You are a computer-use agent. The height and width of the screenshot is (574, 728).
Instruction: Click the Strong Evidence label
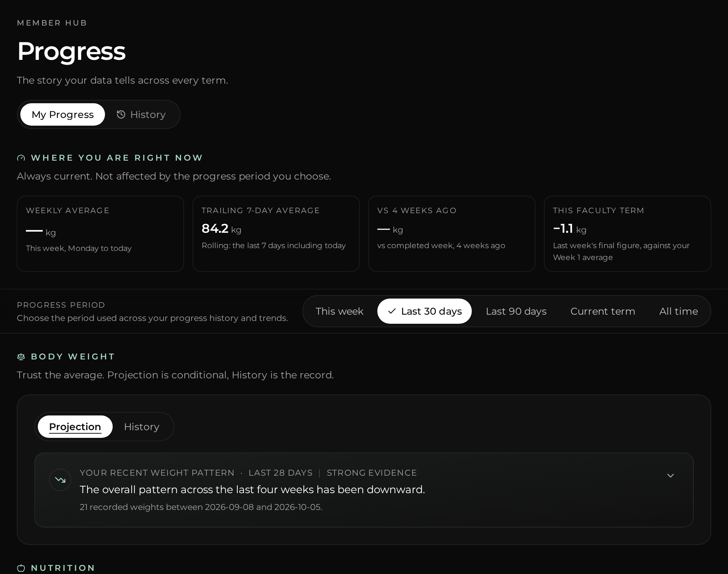372,473
